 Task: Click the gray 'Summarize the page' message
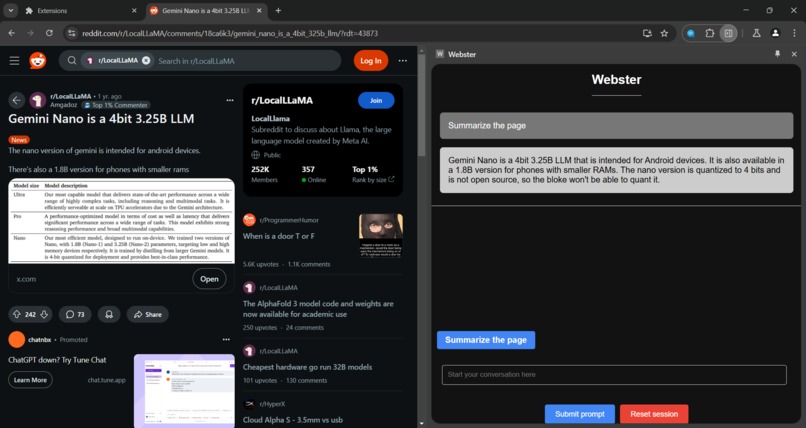coord(616,125)
